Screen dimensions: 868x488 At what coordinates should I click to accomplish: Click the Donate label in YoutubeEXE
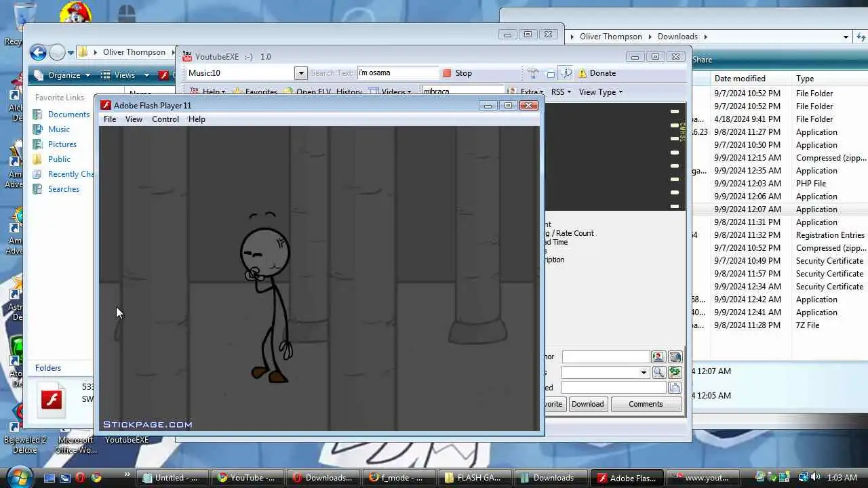pos(603,73)
